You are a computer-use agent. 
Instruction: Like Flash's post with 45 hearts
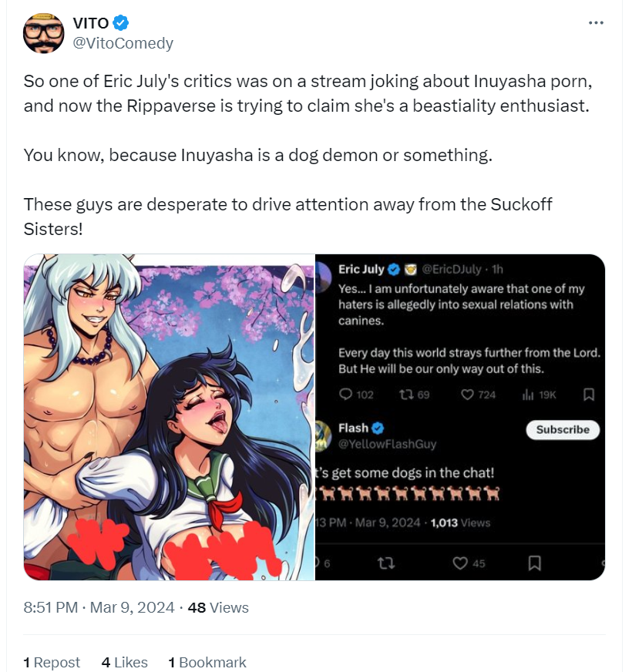(460, 563)
